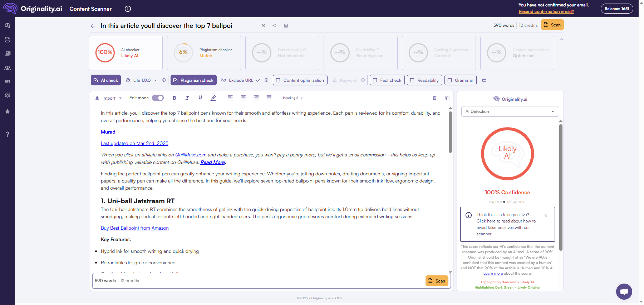Click the results panel scrollbar thumb
The width and height of the screenshot is (644, 305).
(x=561, y=187)
